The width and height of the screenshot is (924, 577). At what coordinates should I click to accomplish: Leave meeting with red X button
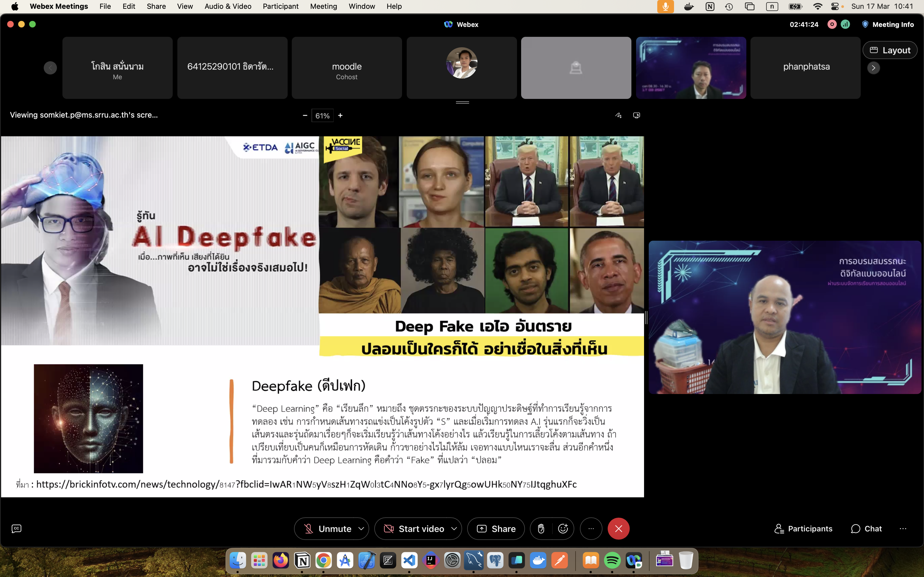pyautogui.click(x=618, y=529)
